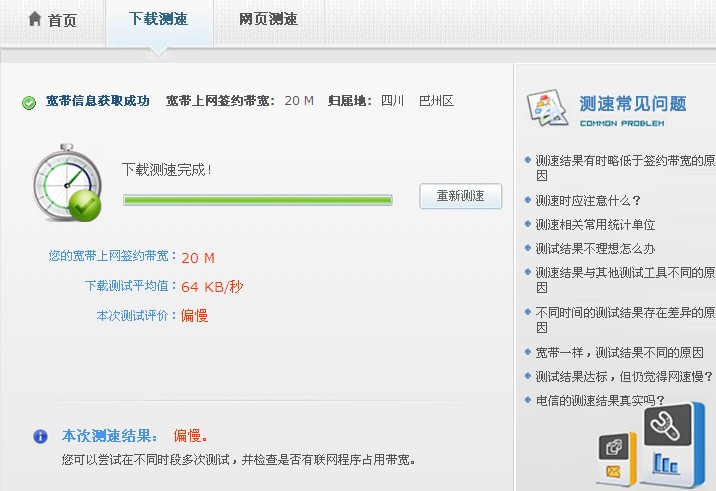Open 测速结果与其他测试工具不同的原因 link
This screenshot has width=716, height=491.
click(x=625, y=280)
